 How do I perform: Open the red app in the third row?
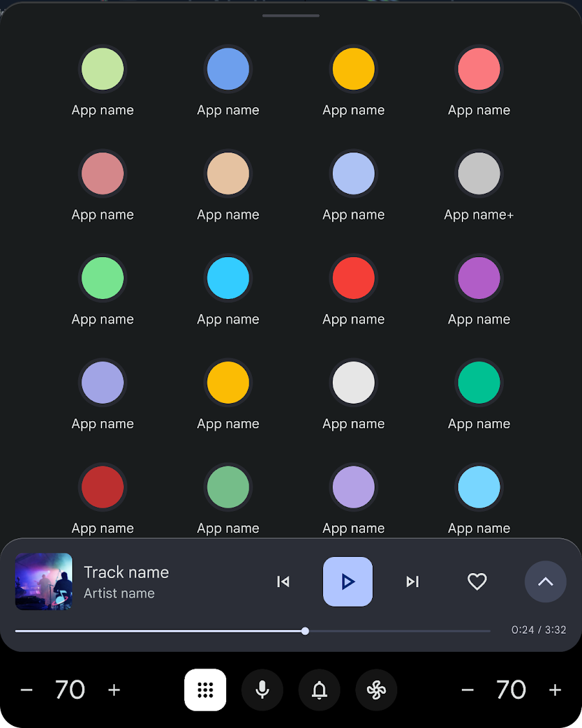(x=353, y=278)
